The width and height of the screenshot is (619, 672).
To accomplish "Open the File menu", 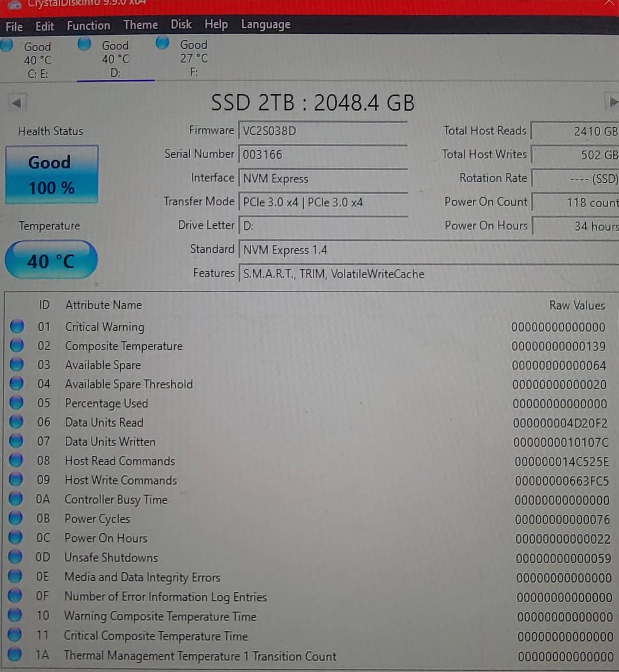I will click(x=14, y=26).
